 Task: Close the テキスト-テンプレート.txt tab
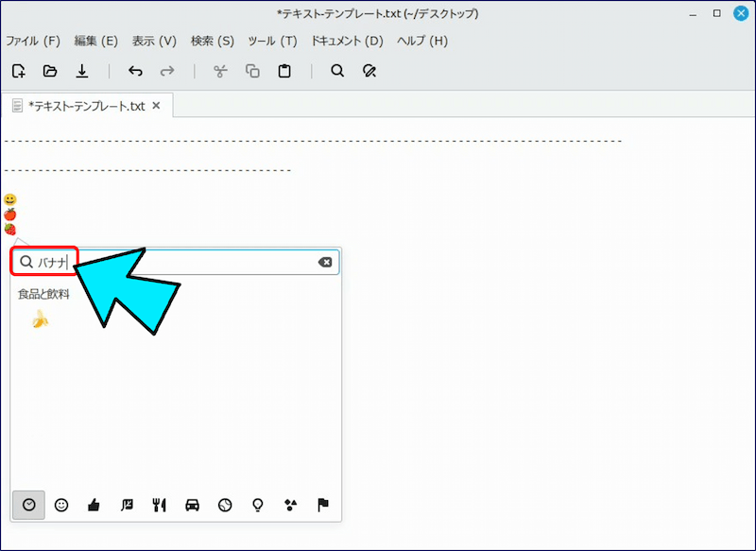pos(157,106)
